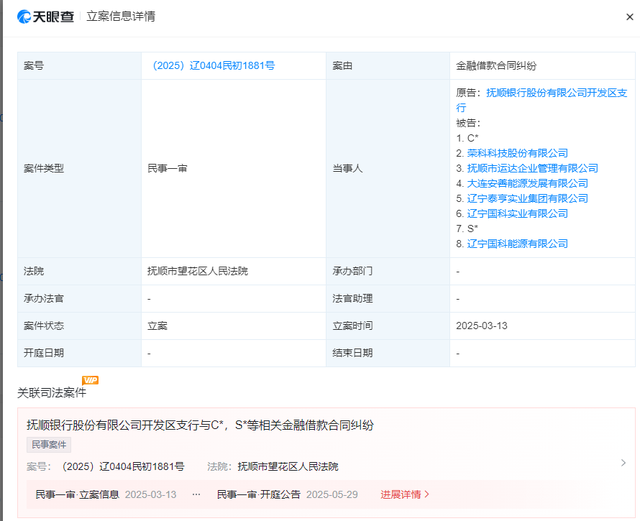
Task: Open defendant 荣科科技股份有限公司 link
Action: point(517,153)
